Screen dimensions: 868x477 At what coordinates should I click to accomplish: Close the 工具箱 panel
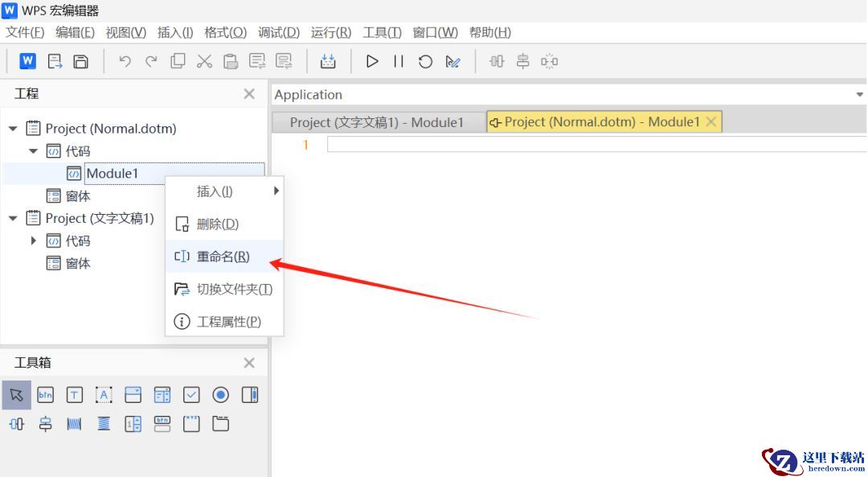tap(249, 363)
